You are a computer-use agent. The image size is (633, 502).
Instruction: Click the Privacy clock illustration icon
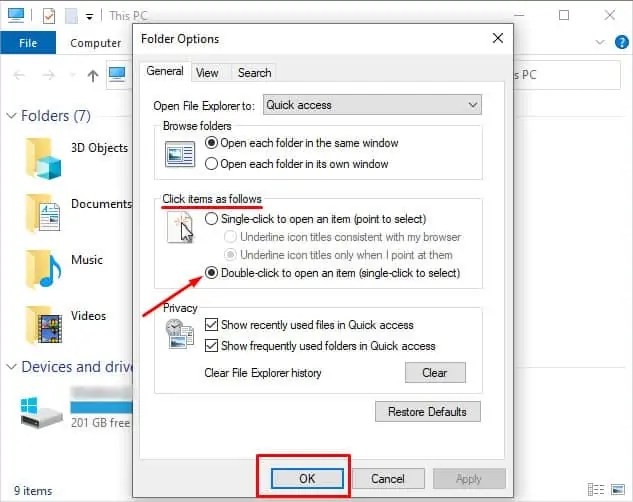tap(180, 334)
